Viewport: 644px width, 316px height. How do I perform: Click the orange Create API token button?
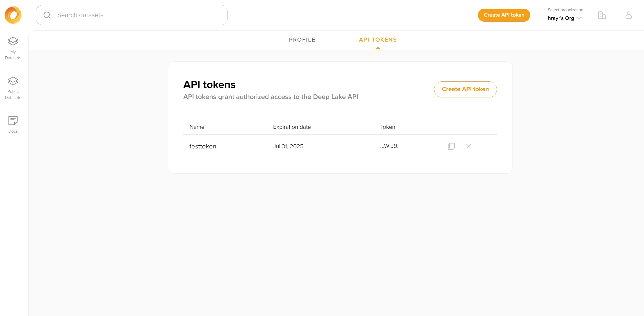pos(504,15)
